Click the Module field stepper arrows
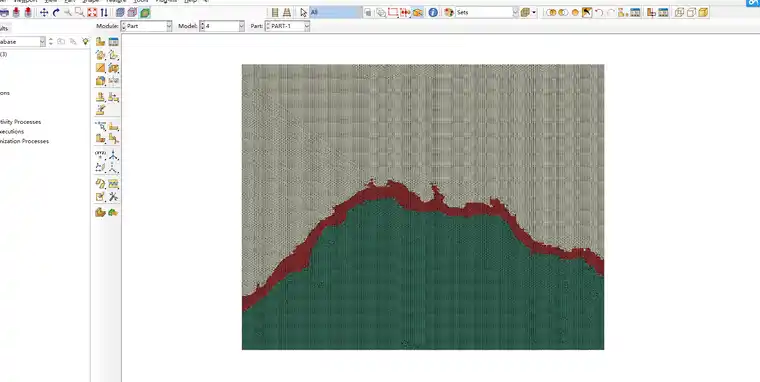760x382 pixels. pos(124,26)
